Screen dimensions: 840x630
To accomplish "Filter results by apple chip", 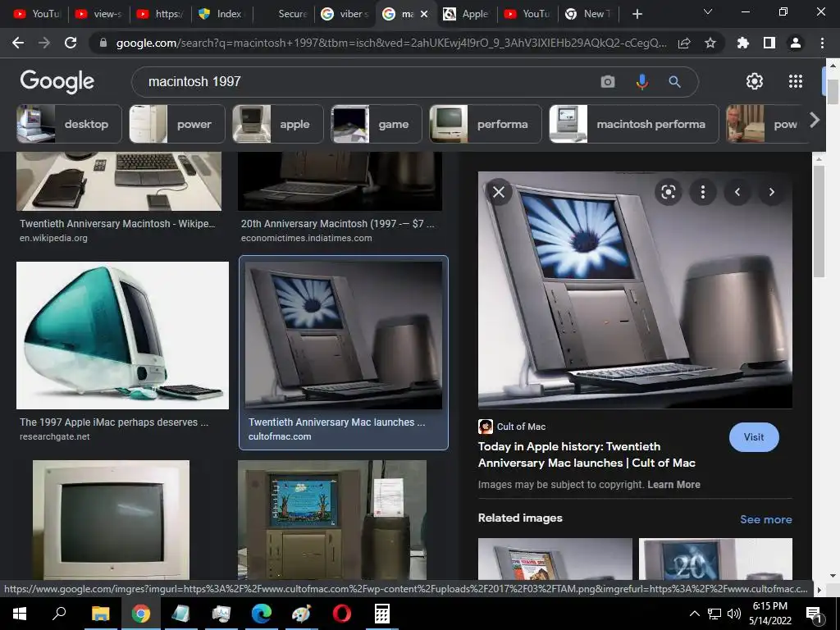I will click(278, 124).
